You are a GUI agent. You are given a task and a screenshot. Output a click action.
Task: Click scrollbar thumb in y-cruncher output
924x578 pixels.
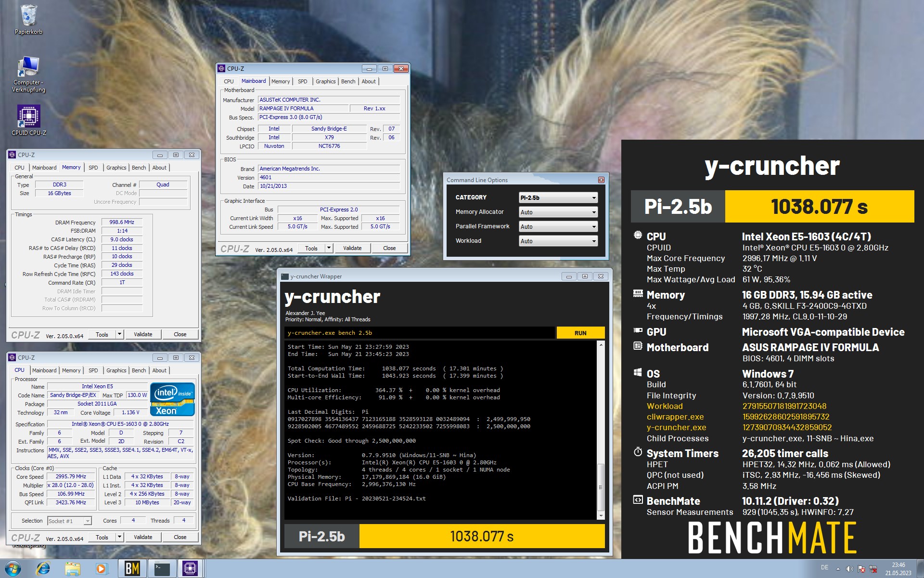point(601,486)
